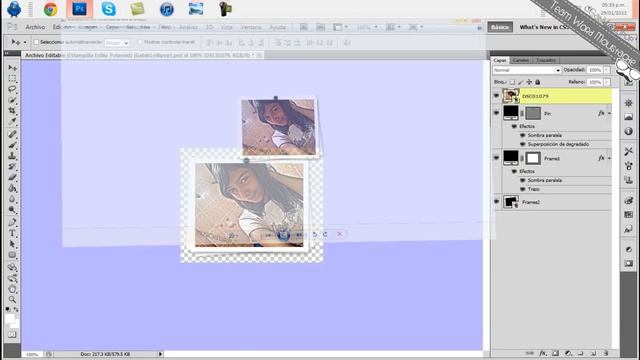Select the Spot Healing Brush tool
This screenshot has width=640, height=360.
click(13, 134)
